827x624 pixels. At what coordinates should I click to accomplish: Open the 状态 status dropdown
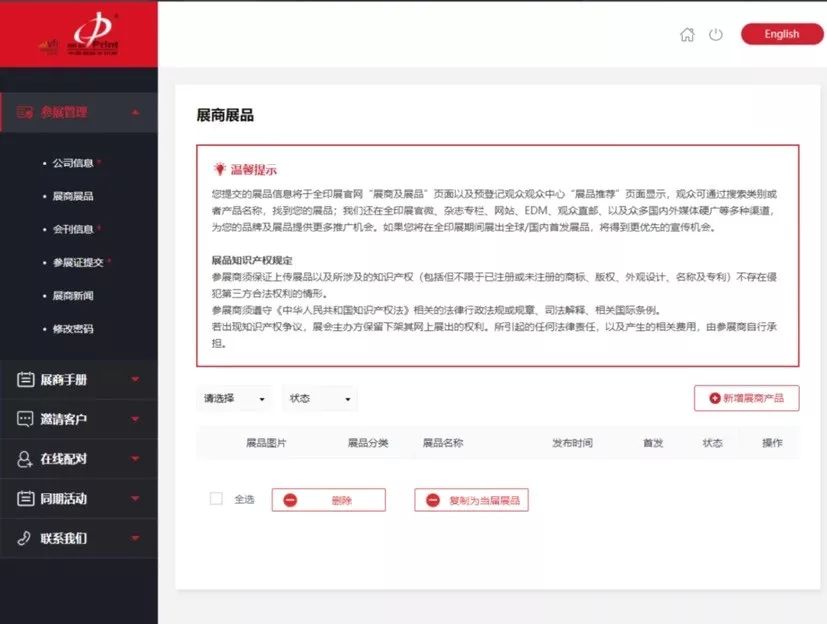[x=320, y=398]
